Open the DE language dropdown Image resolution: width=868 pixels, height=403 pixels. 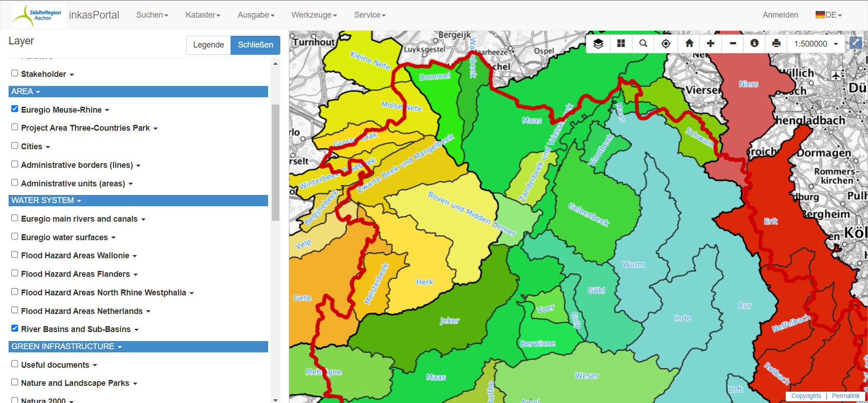[x=829, y=15]
